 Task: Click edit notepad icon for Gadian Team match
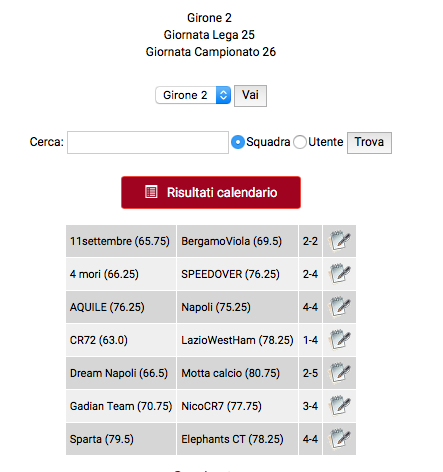[339, 405]
